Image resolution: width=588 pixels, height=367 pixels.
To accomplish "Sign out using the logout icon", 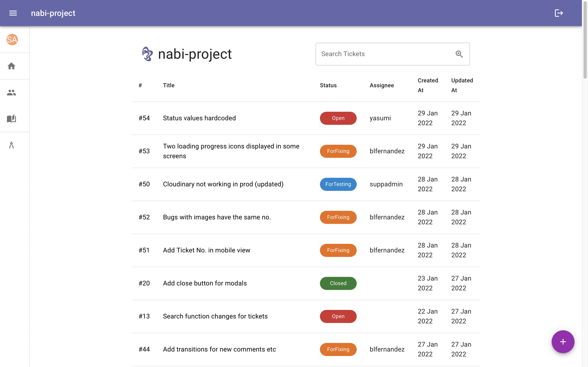I will coord(559,13).
